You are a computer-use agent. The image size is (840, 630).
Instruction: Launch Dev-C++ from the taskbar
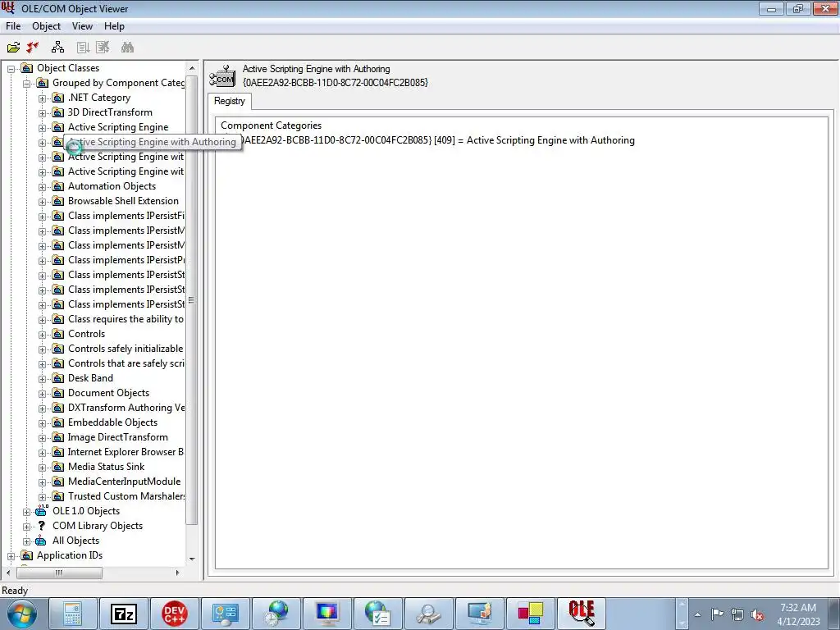coord(175,614)
